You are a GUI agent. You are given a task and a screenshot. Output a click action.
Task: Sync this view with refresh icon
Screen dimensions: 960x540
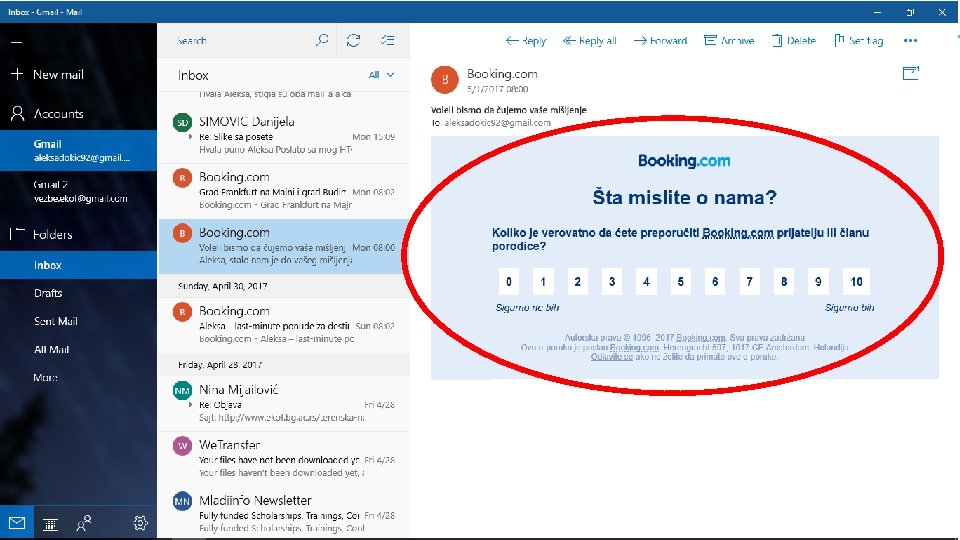353,40
